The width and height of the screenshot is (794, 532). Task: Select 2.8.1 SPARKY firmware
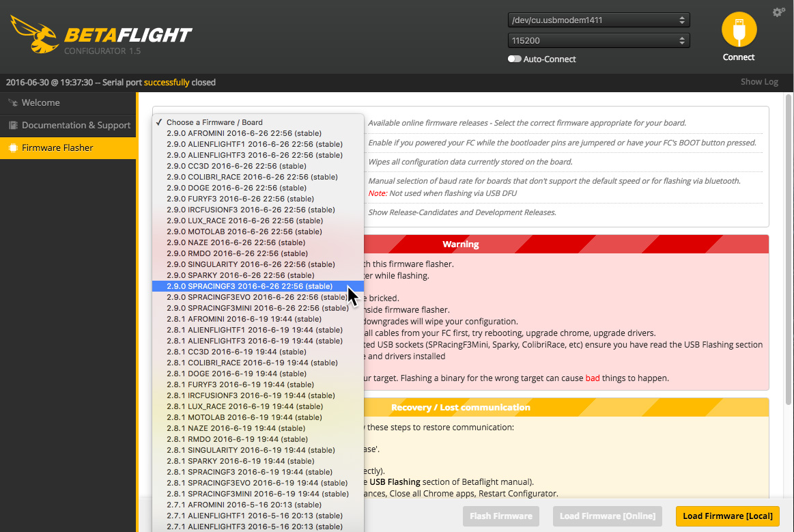258,461
